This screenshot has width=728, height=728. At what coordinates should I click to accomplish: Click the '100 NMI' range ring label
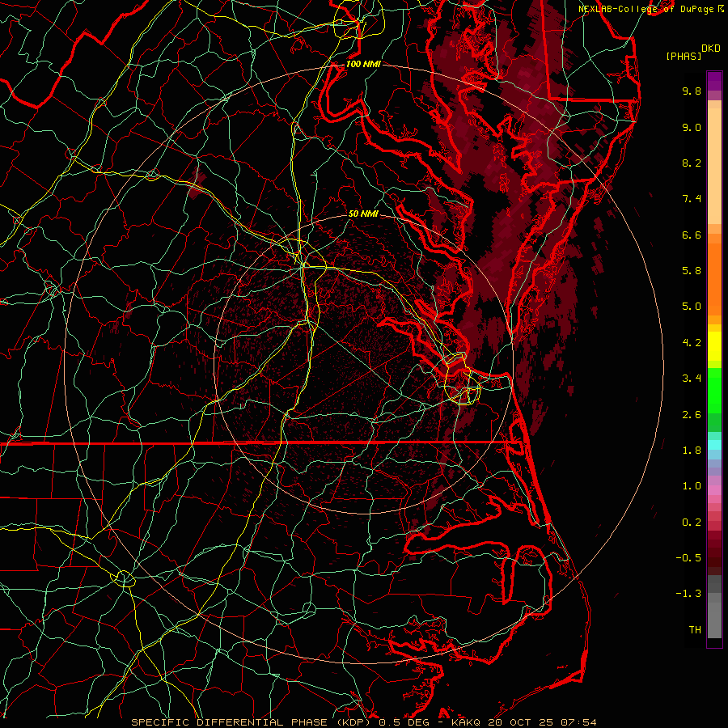point(363,64)
